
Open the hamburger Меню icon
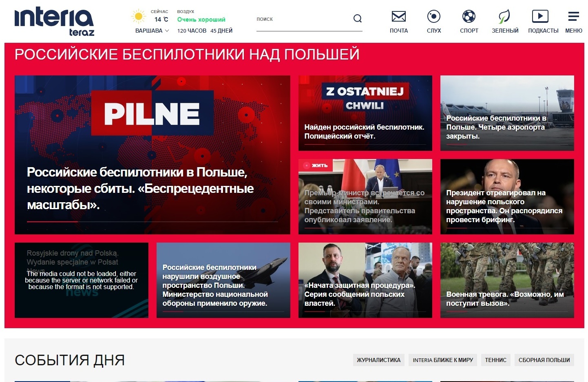(573, 17)
